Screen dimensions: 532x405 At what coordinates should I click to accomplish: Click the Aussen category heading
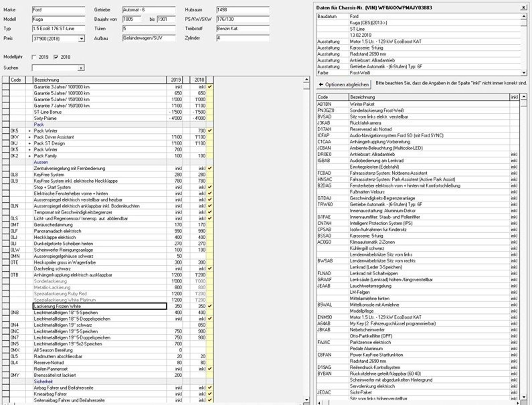[41, 162]
